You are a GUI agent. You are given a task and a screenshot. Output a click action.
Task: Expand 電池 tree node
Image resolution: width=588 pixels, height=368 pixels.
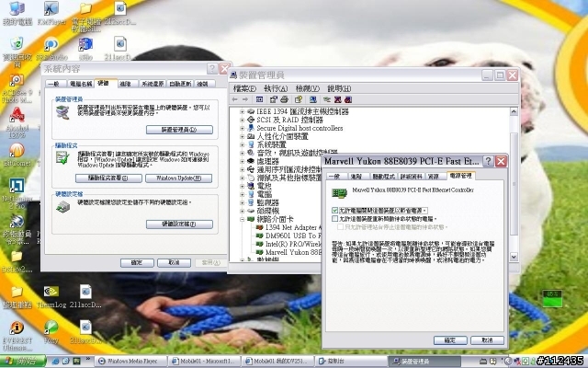click(242, 186)
